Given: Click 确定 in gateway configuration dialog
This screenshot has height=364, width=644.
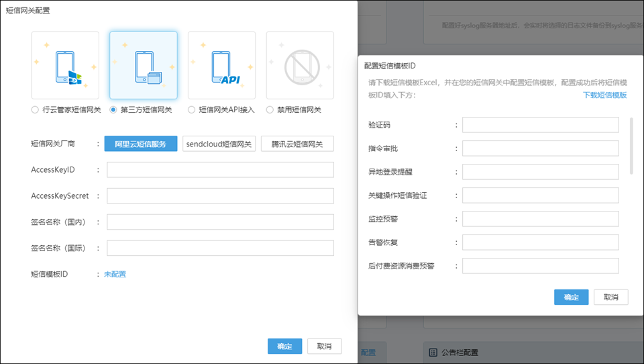Looking at the screenshot, I should click(x=284, y=346).
